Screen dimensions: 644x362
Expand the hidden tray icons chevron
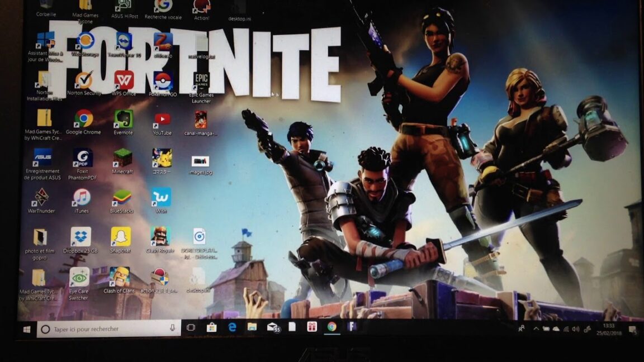pos(536,328)
